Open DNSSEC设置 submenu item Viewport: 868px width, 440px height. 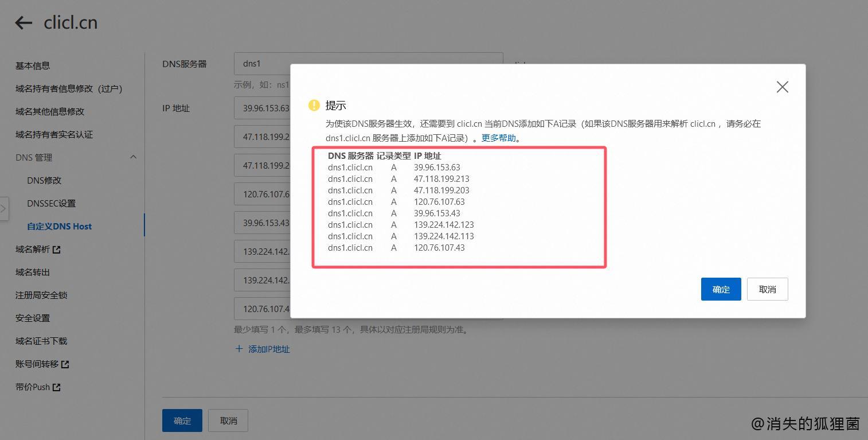click(x=51, y=204)
